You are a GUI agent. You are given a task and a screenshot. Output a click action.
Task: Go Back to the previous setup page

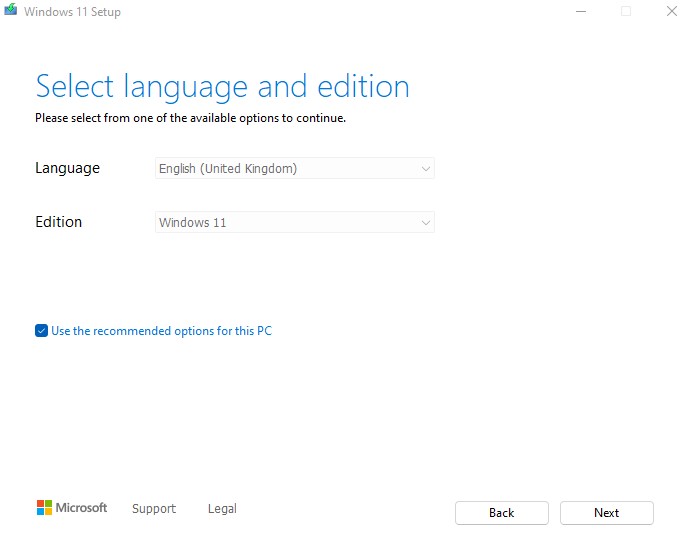pyautogui.click(x=502, y=513)
